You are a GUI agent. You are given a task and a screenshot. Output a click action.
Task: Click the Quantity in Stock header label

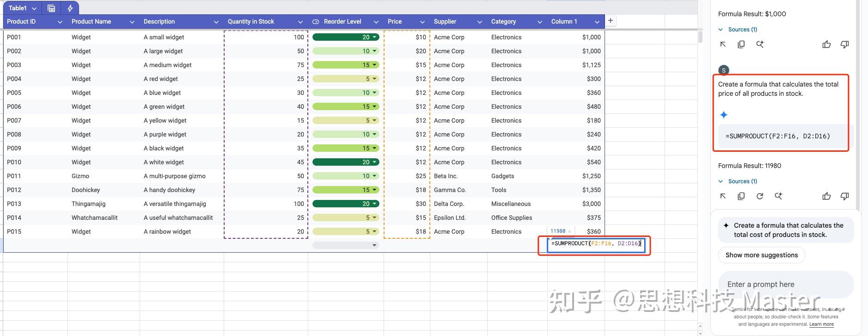[x=251, y=22]
